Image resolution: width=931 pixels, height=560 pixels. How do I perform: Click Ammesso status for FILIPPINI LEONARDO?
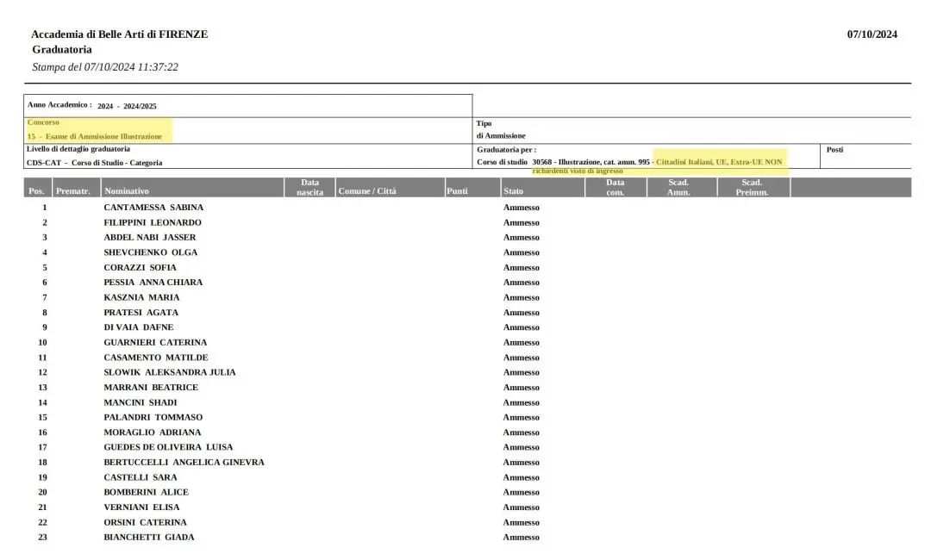(521, 223)
